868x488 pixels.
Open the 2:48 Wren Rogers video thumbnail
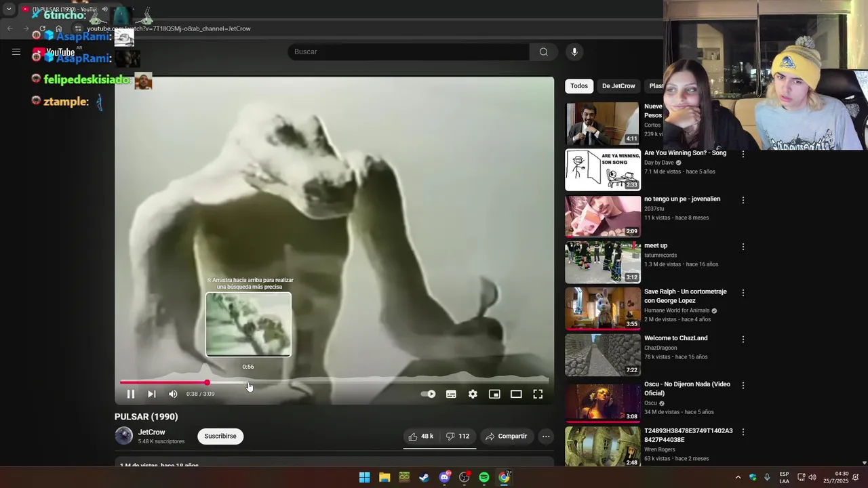tap(603, 446)
